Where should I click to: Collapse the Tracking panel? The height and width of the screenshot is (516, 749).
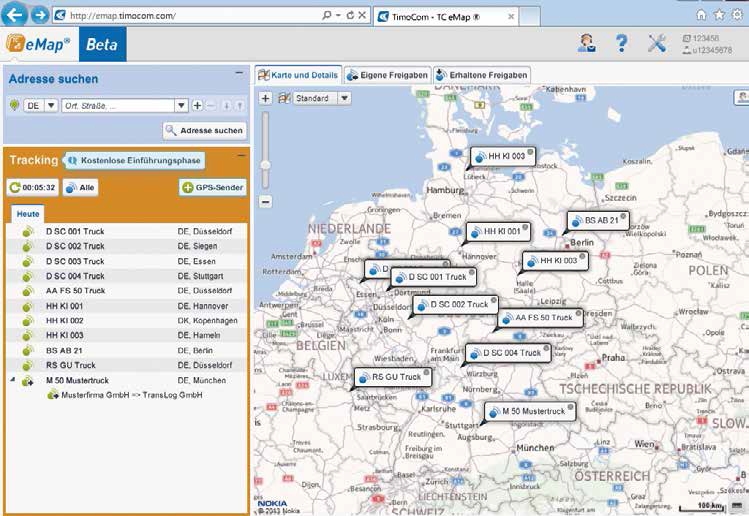click(x=241, y=155)
